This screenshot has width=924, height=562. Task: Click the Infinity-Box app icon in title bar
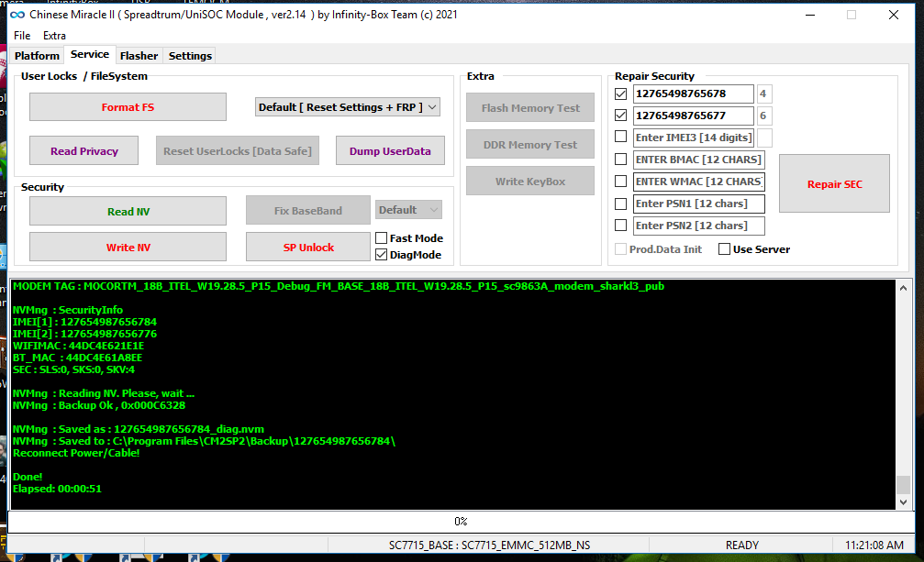pyautogui.click(x=16, y=15)
